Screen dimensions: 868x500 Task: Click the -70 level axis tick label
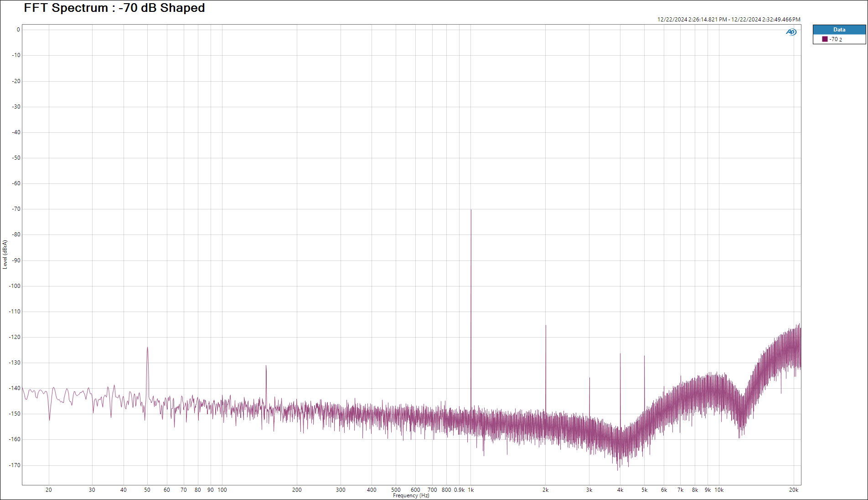pyautogui.click(x=16, y=209)
